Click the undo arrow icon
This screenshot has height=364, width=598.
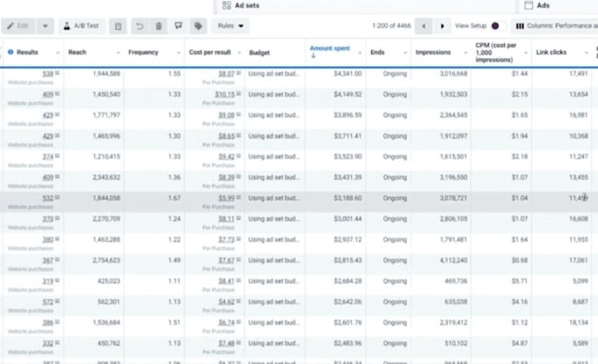coord(140,25)
